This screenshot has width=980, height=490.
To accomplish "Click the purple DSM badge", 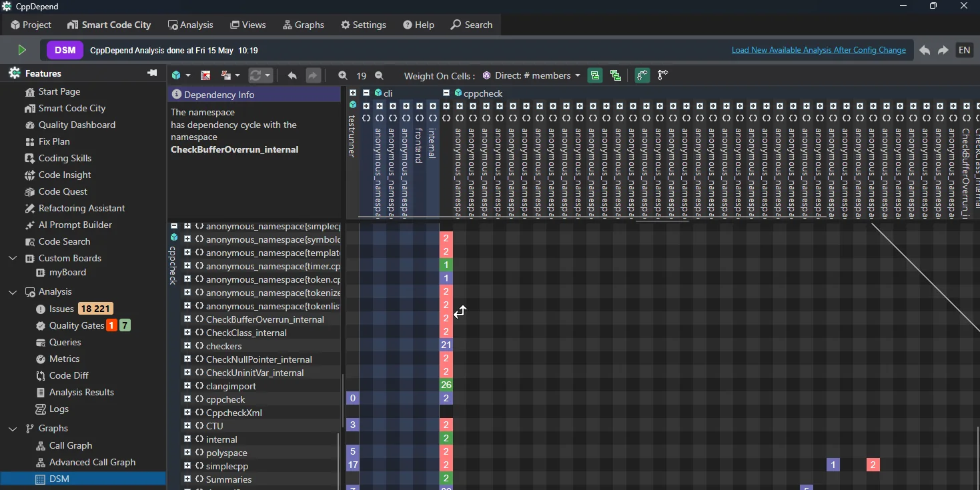I will click(x=65, y=50).
